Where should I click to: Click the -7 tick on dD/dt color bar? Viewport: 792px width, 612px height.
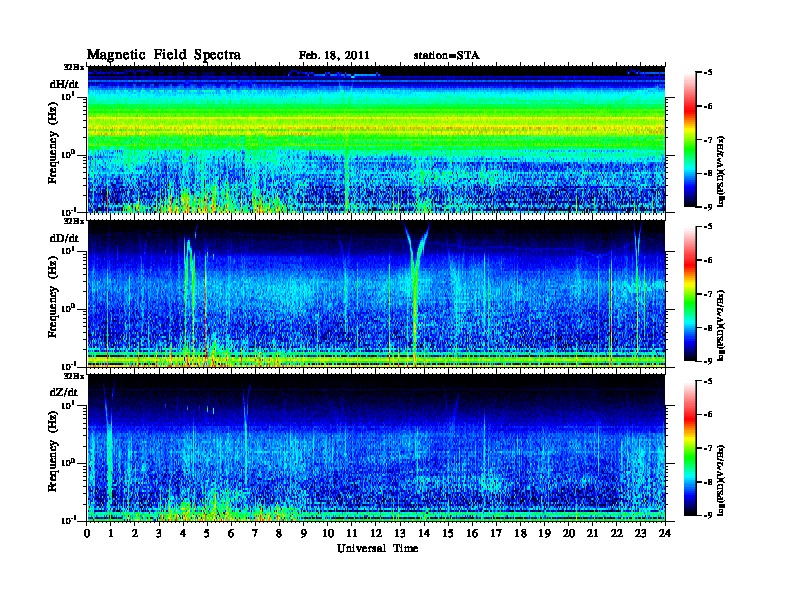[708, 294]
